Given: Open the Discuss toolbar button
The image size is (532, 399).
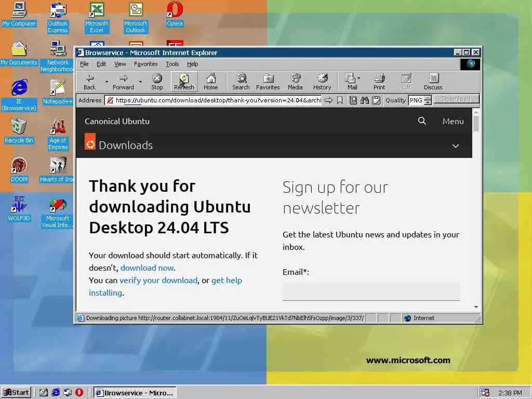Looking at the screenshot, I should pyautogui.click(x=433, y=82).
